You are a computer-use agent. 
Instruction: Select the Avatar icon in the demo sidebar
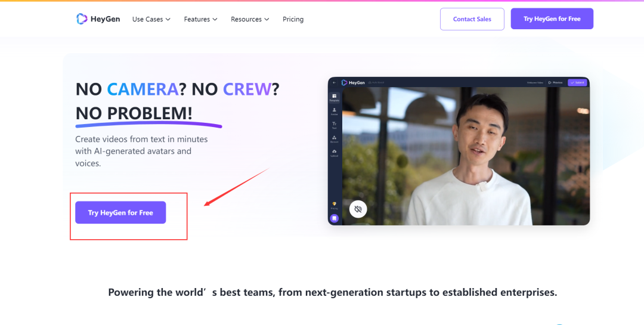(x=335, y=112)
